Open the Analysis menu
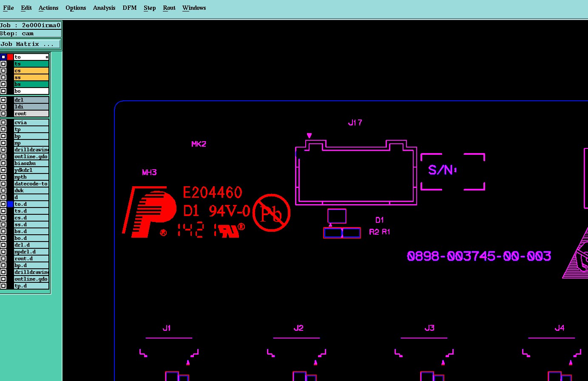 (x=104, y=8)
